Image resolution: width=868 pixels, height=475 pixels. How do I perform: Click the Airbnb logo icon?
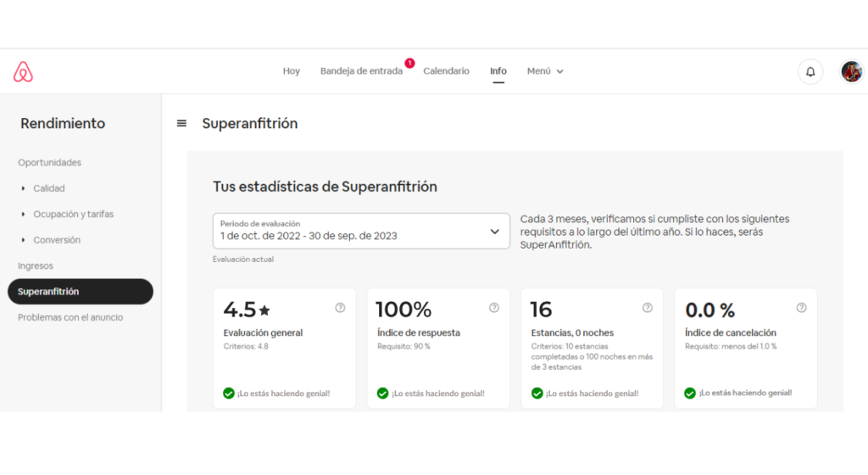23,72
